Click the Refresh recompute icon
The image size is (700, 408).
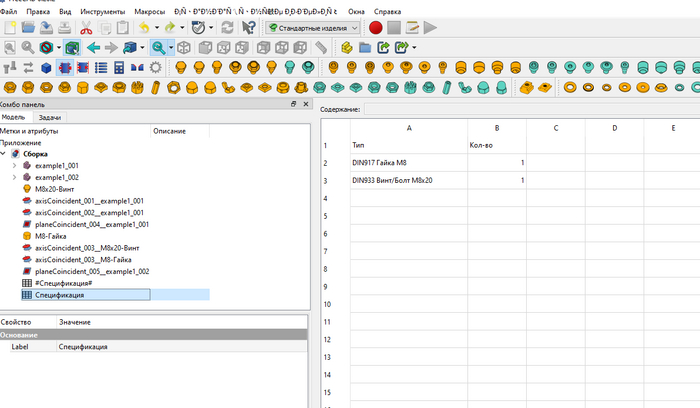click(x=228, y=27)
